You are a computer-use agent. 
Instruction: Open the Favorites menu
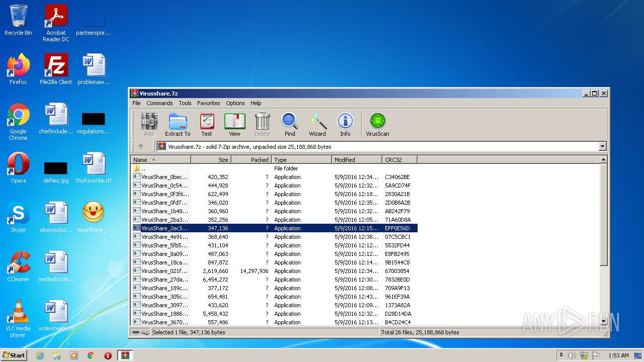208,103
